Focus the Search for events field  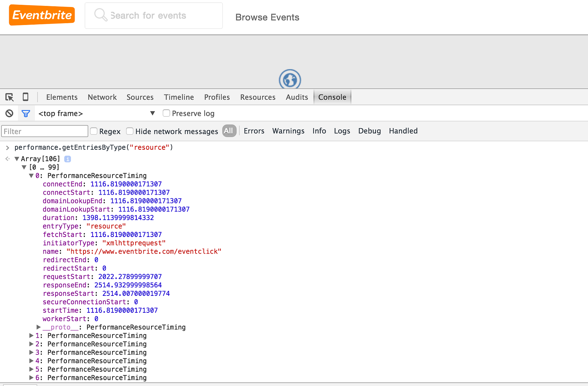point(154,15)
